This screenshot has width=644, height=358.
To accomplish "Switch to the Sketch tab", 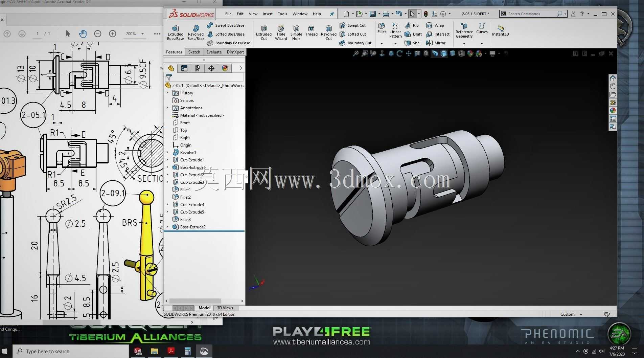I will point(194,52).
